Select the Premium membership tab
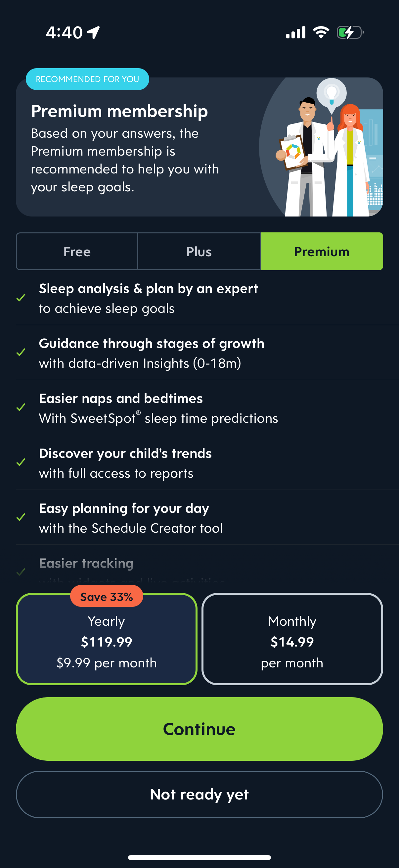The height and width of the screenshot is (868, 399). click(x=322, y=252)
